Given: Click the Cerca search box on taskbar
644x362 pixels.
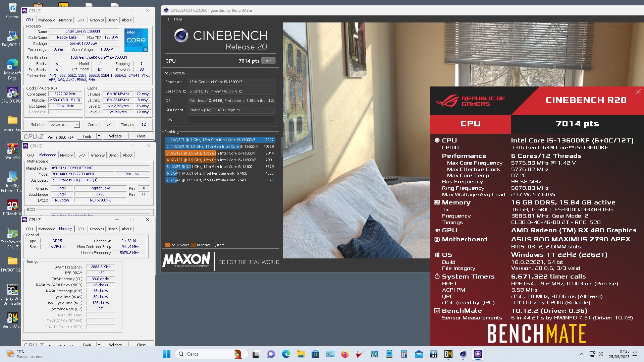Looking at the screenshot, I should tap(211, 354).
